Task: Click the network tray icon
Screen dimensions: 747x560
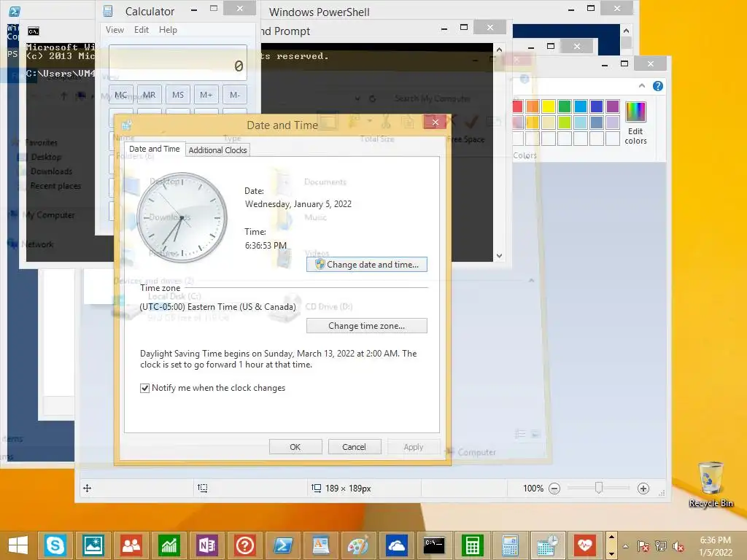Action: pyautogui.click(x=661, y=546)
